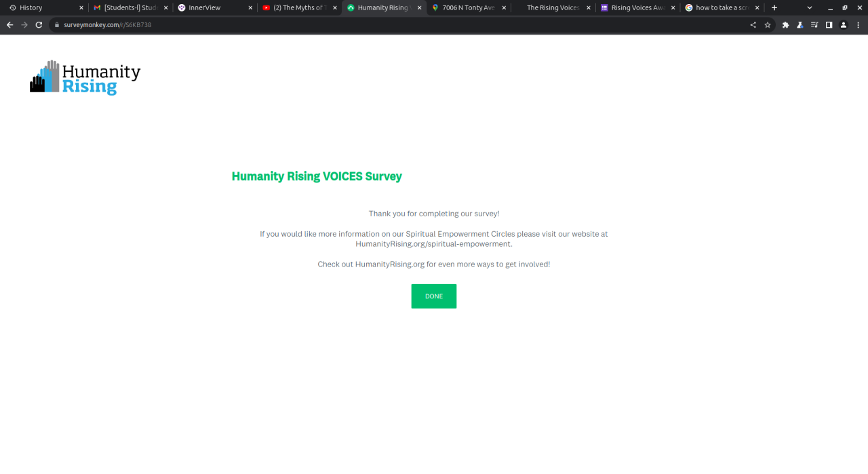868x474 pixels.
Task: Toggle the browser side panel
Action: (829, 25)
